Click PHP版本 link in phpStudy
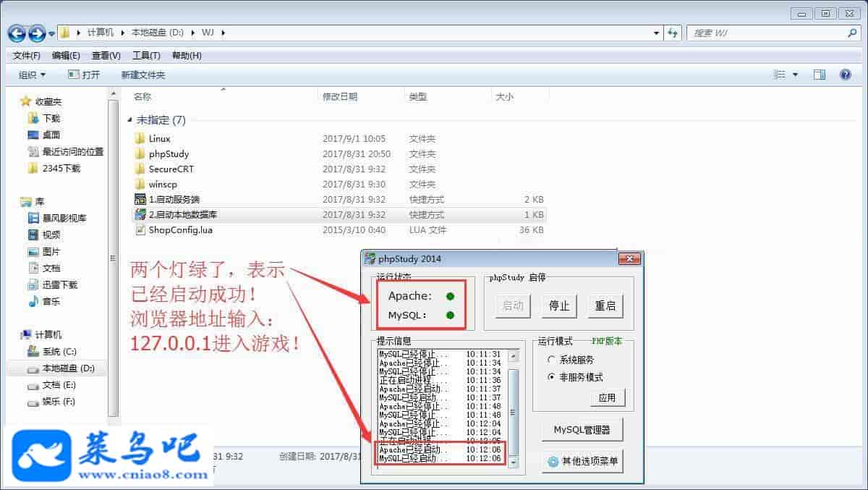 [607, 341]
